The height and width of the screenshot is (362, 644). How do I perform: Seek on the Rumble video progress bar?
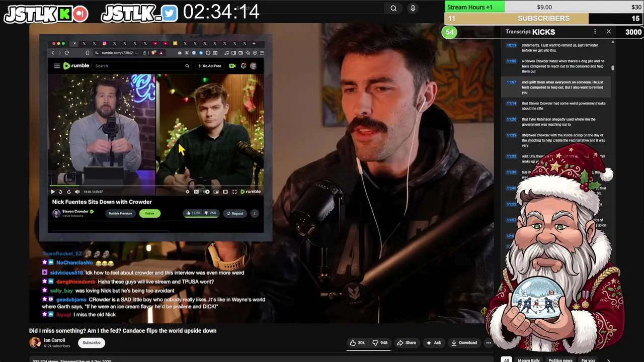[155, 186]
